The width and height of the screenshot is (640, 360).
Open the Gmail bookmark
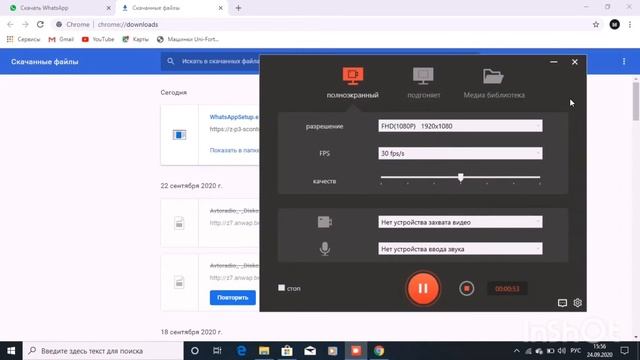[x=61, y=39]
